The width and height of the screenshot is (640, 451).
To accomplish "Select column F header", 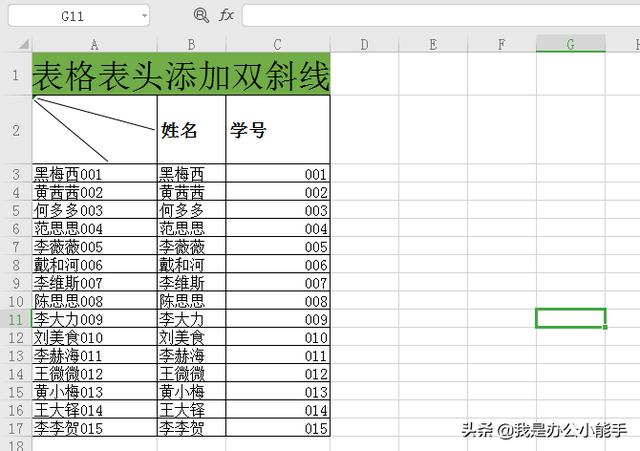I will tap(502, 44).
